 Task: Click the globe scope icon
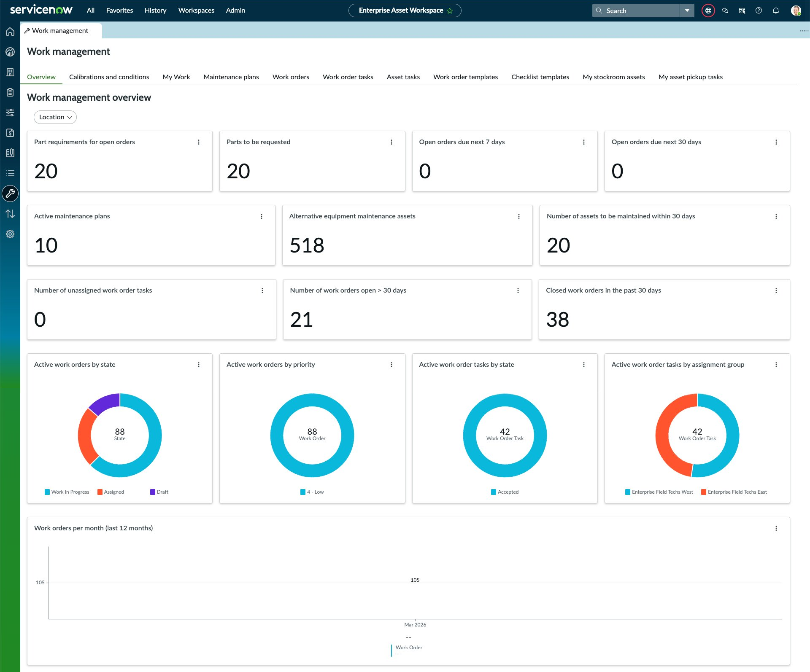pyautogui.click(x=708, y=11)
